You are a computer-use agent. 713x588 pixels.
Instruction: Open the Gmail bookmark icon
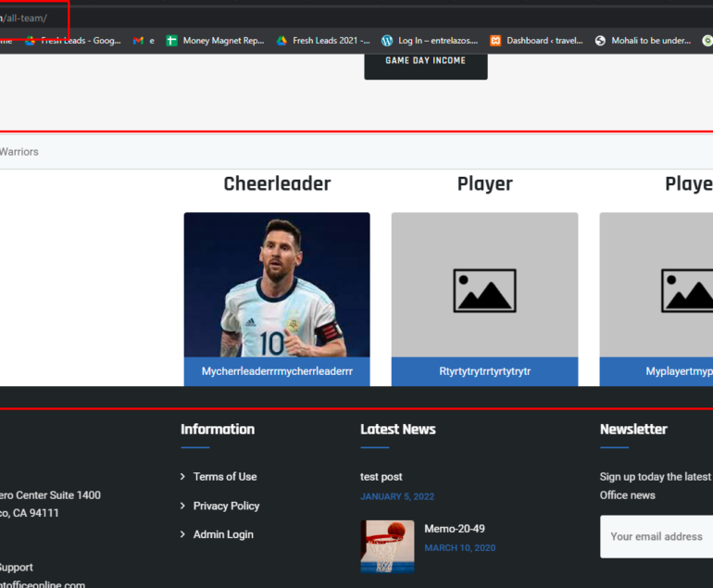point(138,41)
